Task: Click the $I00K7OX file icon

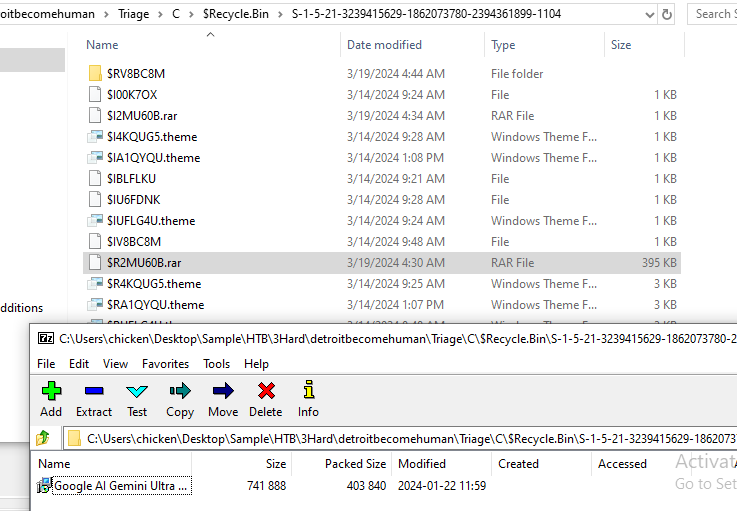Action: [x=95, y=94]
